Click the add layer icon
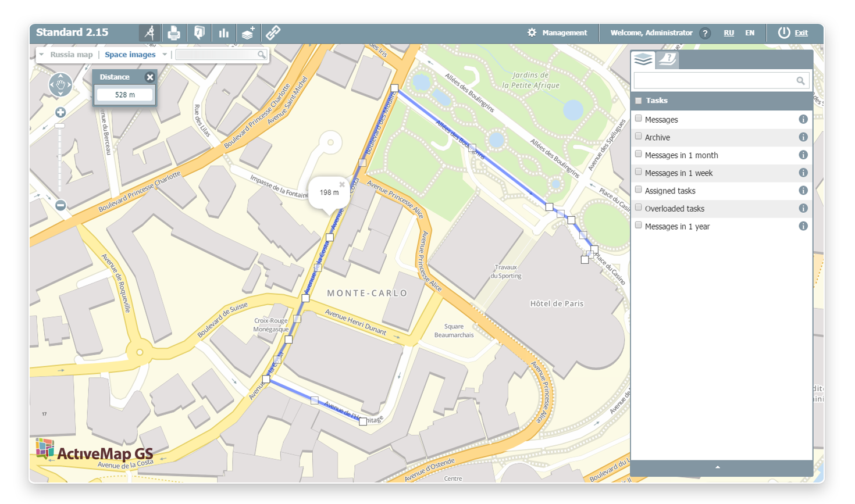855x504 pixels. [248, 33]
